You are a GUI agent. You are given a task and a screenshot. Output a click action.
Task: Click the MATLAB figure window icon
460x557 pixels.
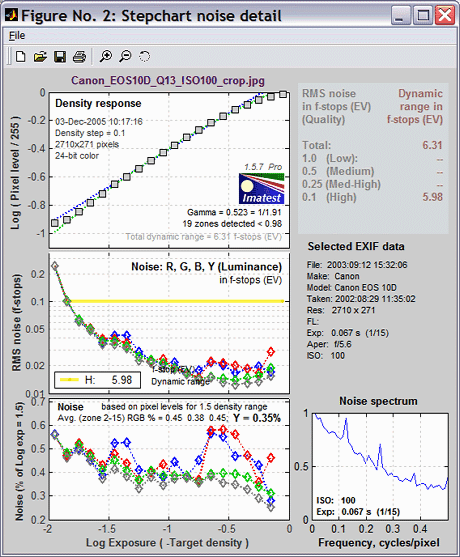coord(12,16)
